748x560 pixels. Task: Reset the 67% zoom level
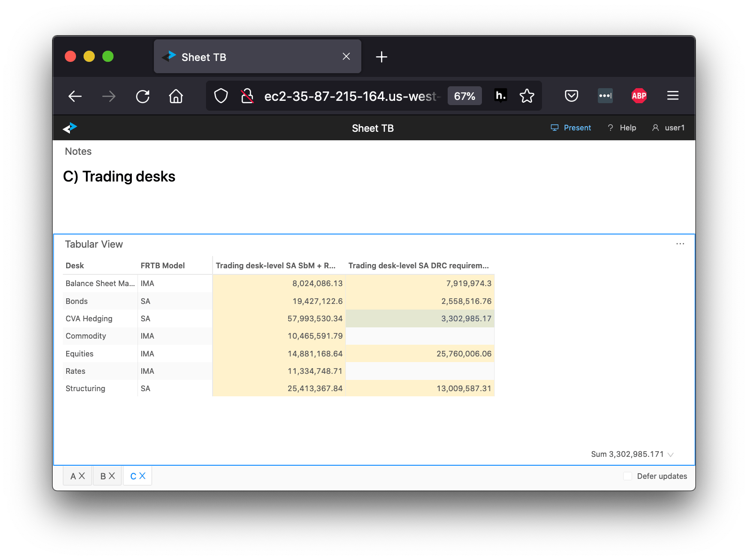465,96
